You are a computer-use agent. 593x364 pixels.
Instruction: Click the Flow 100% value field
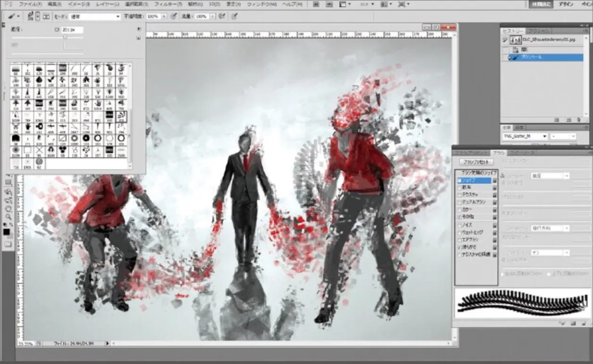coord(203,16)
